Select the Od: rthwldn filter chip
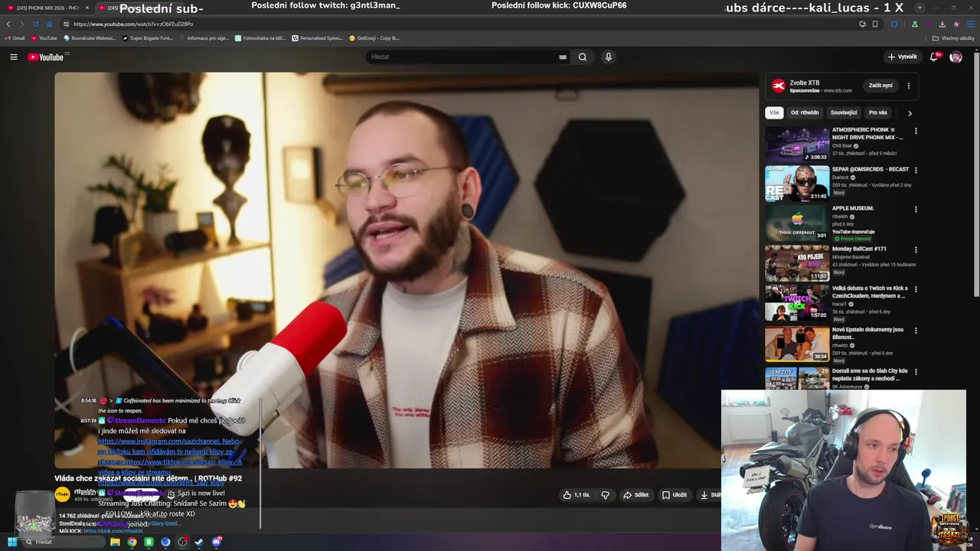 click(805, 112)
